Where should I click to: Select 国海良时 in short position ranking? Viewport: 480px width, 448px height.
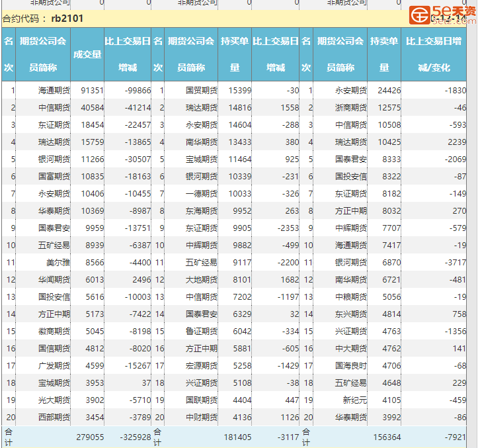click(351, 365)
